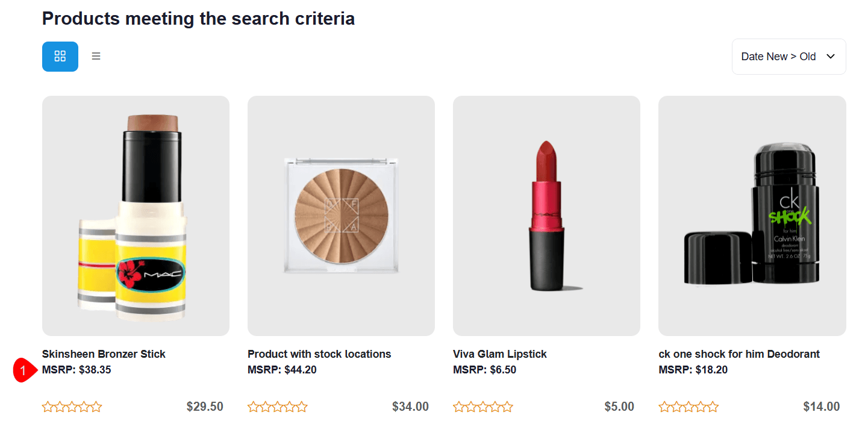This screenshot has height=424, width=868.
Task: Open ck one shock Deodorant image
Action: pyautogui.click(x=752, y=215)
